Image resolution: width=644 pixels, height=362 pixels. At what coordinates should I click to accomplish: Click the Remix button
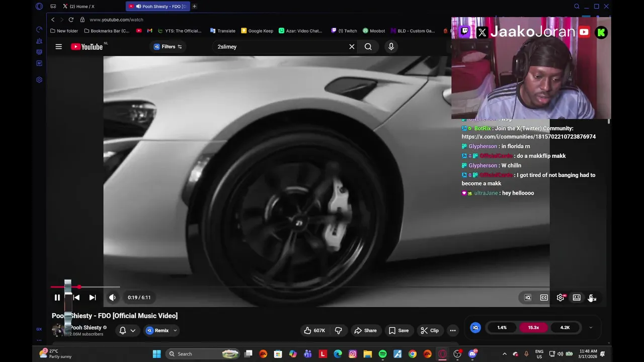click(x=157, y=330)
